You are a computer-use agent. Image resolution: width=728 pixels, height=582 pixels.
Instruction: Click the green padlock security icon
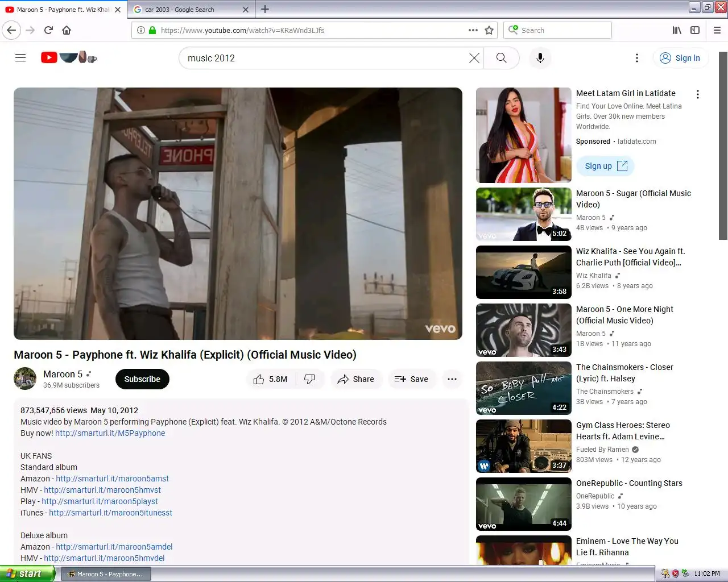point(152,30)
